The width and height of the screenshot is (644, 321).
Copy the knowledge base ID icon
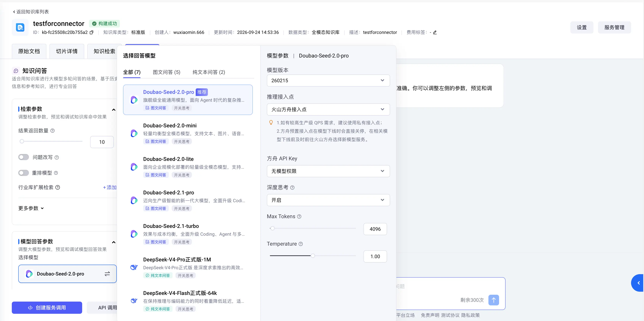coord(91,32)
